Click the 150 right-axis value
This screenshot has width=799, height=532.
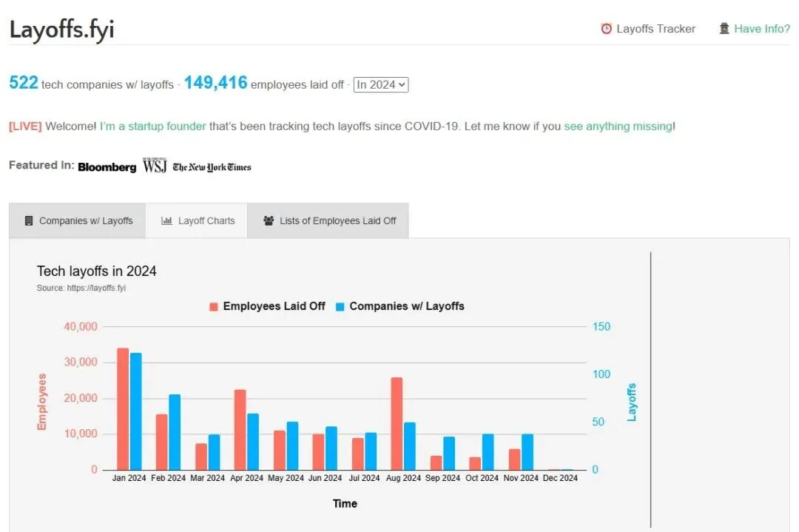pyautogui.click(x=601, y=326)
